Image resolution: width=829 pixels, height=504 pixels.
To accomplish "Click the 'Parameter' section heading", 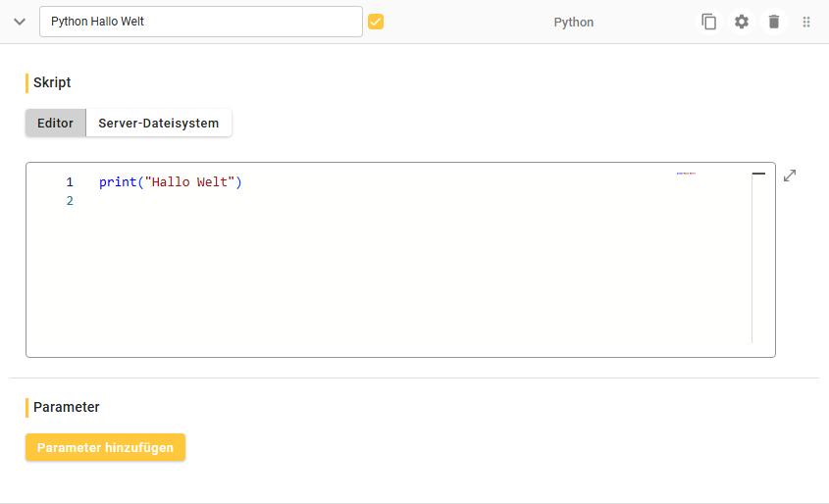I will [x=66, y=407].
